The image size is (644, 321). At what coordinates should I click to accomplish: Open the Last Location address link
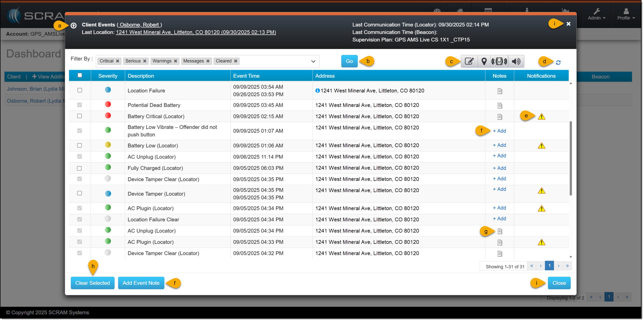tap(196, 32)
